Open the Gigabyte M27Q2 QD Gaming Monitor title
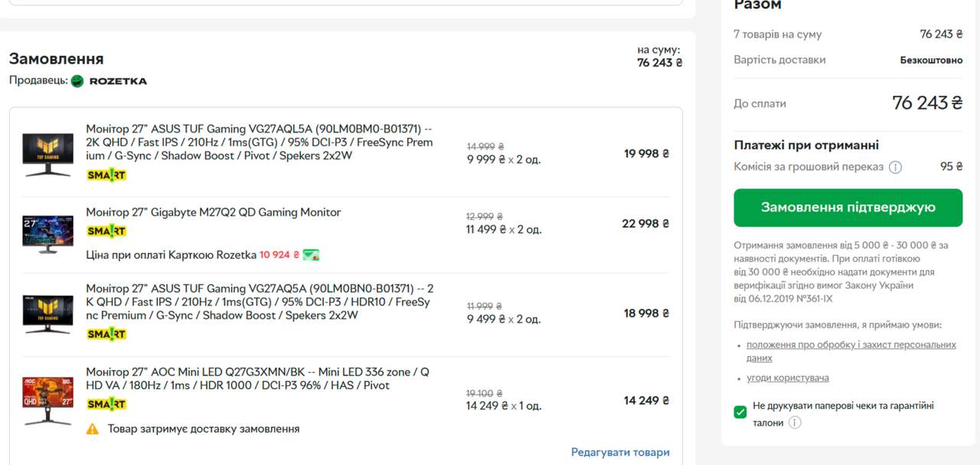The height and width of the screenshot is (465, 980). pos(214,212)
